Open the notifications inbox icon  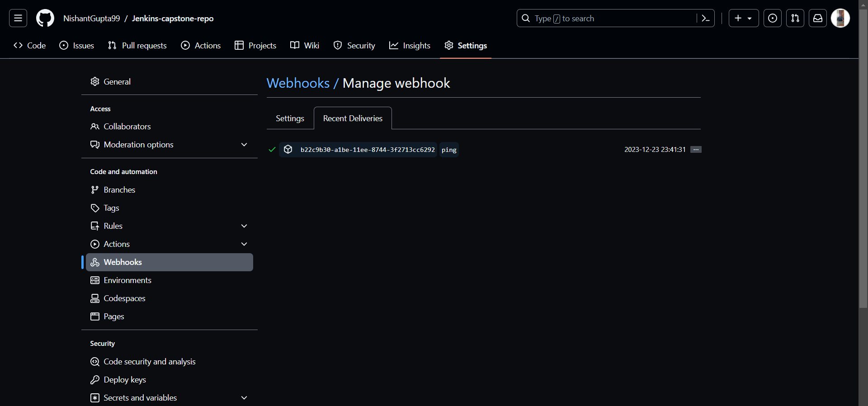(x=818, y=18)
